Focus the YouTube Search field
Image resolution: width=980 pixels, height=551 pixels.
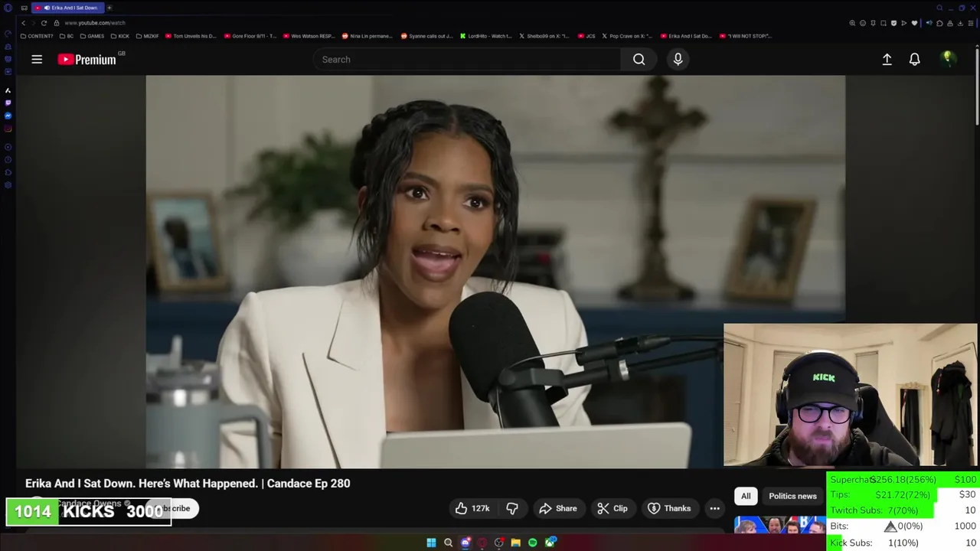click(x=467, y=59)
